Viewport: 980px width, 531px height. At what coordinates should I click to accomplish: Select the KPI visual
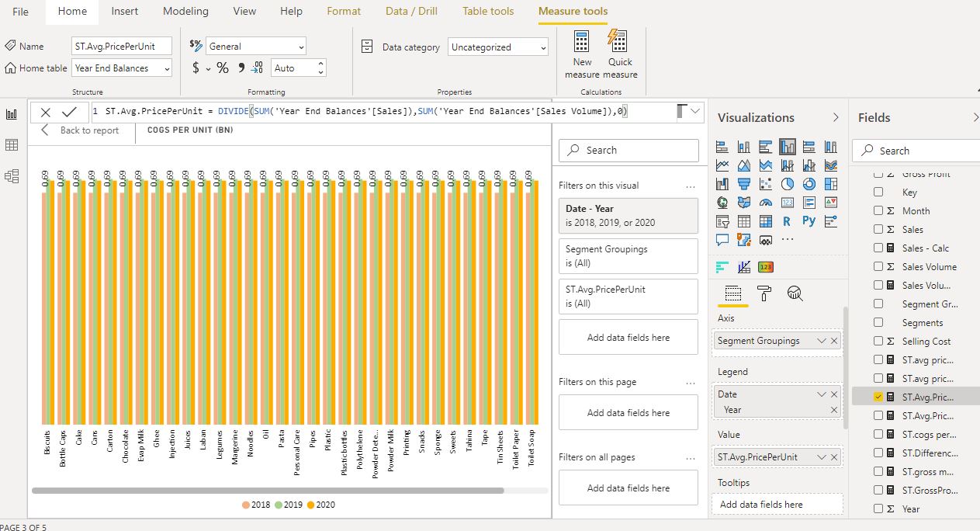click(831, 203)
